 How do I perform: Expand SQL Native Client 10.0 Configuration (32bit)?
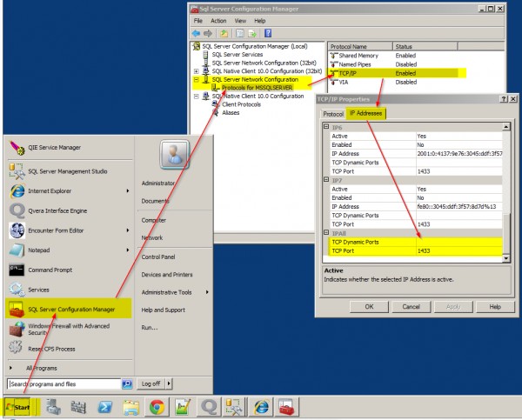pos(197,70)
